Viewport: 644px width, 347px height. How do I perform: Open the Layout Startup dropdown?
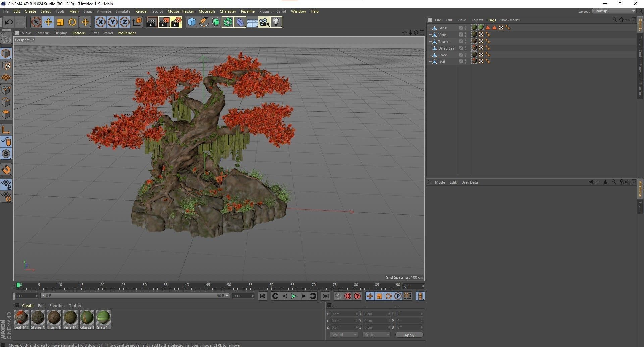pyautogui.click(x=614, y=11)
